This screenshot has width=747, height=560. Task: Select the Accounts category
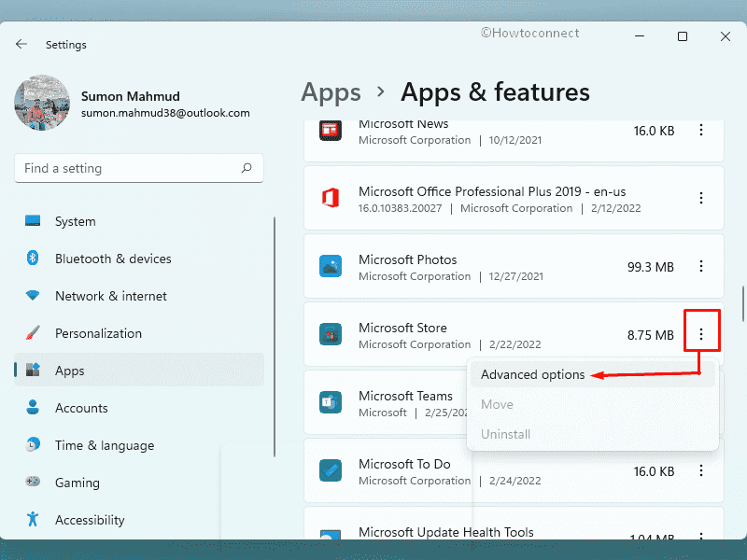(x=139, y=407)
